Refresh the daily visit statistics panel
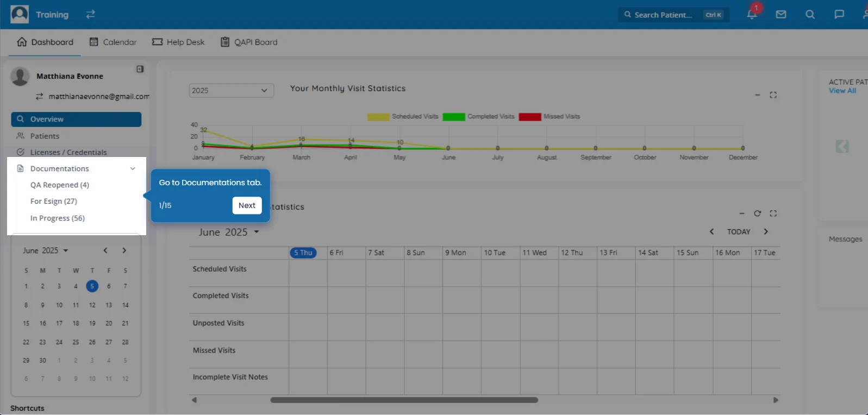 [757, 213]
